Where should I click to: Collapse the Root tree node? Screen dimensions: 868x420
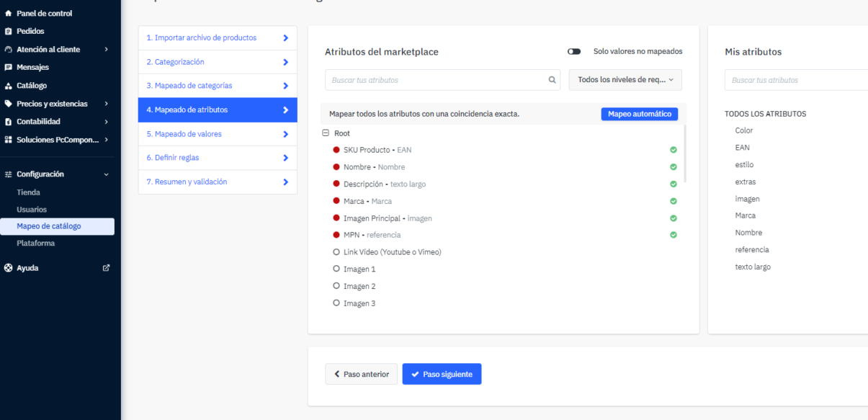[x=326, y=133]
